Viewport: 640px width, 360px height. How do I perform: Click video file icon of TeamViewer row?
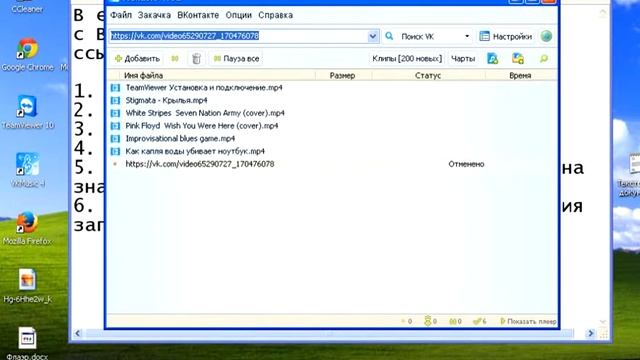[x=116, y=88]
